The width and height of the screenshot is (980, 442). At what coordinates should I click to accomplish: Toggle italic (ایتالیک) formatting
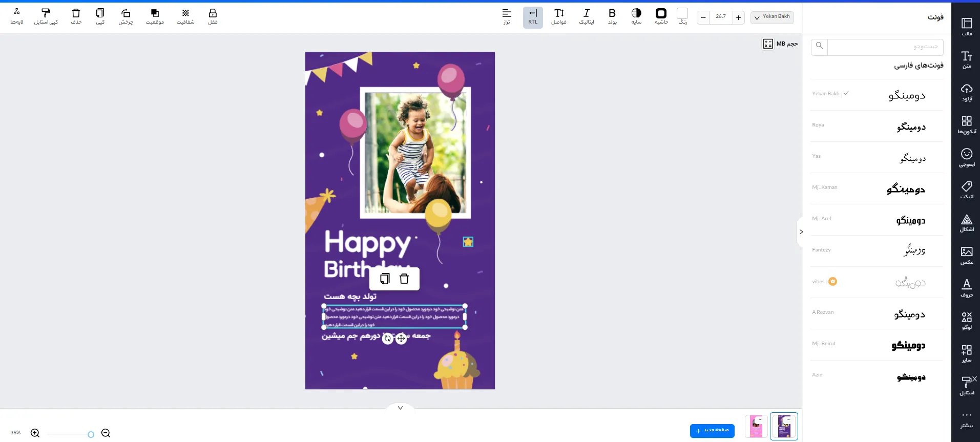587,16
